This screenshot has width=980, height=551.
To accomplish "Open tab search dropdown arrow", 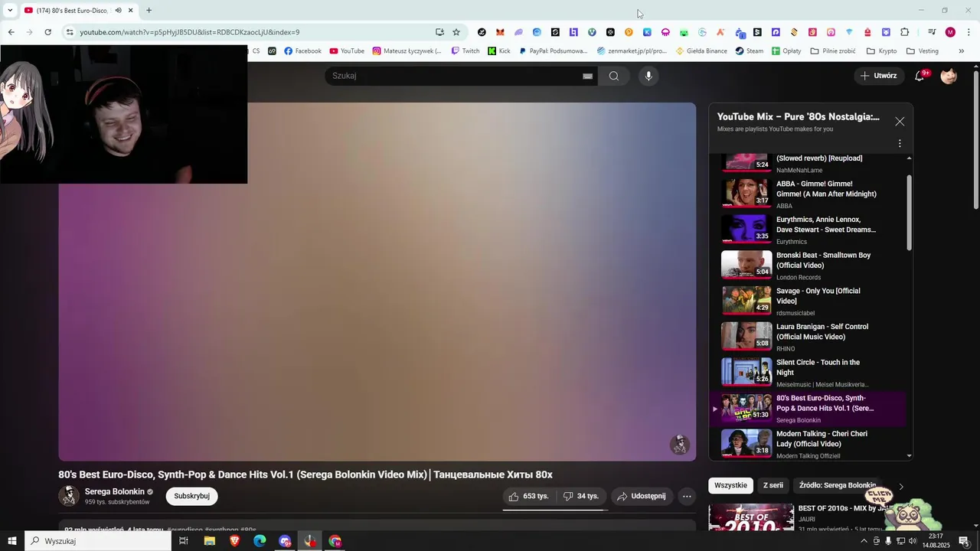I will click(x=10, y=11).
